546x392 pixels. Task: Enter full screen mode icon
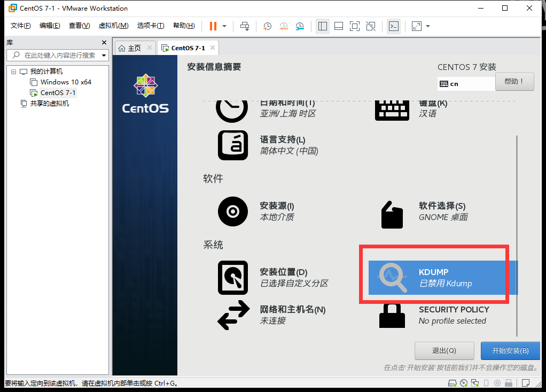point(355,26)
